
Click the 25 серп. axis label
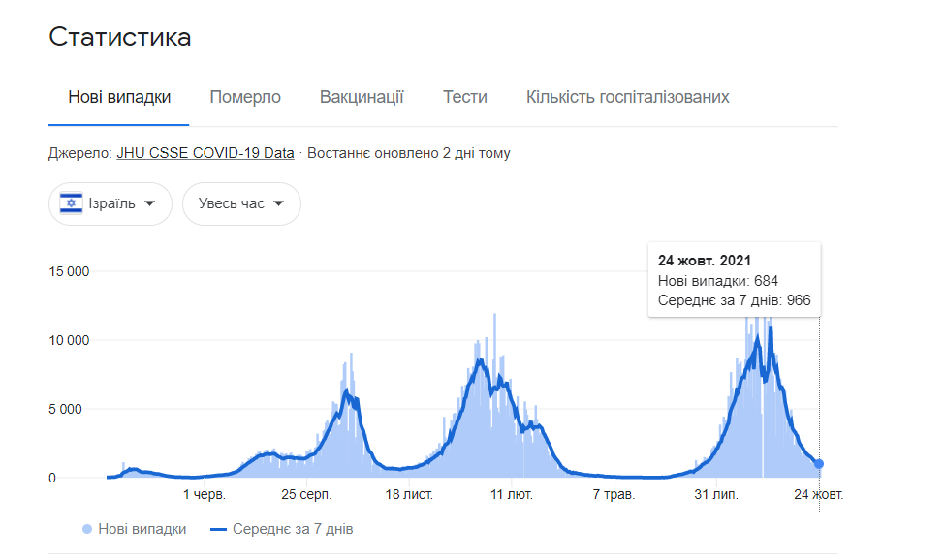click(x=306, y=494)
